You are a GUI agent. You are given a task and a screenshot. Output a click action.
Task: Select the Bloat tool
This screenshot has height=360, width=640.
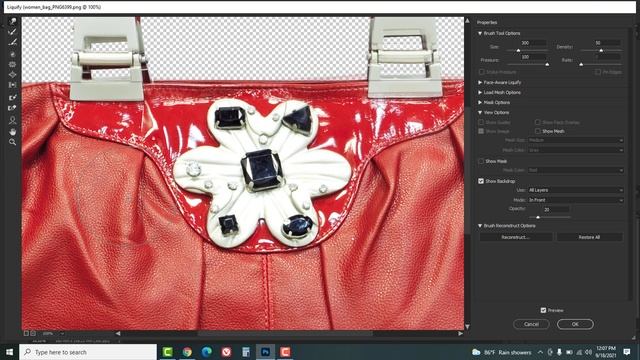click(13, 75)
